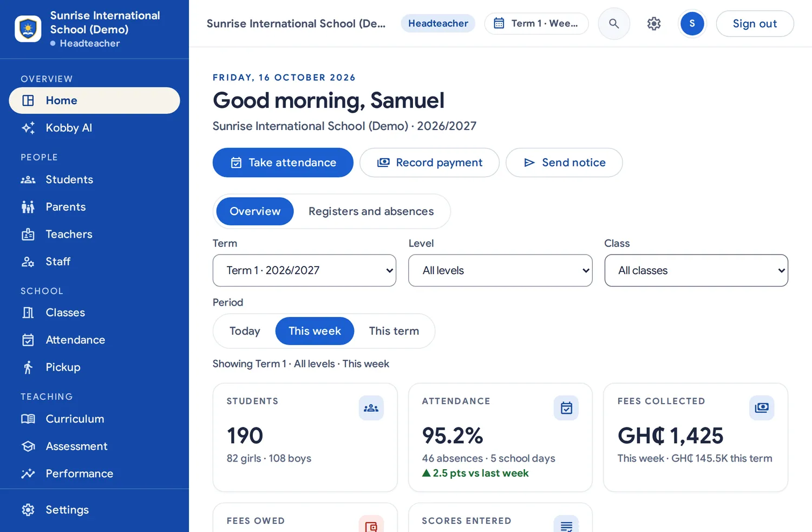Click the school crest logo icon
This screenshot has width=812, height=532.
coord(28,29)
